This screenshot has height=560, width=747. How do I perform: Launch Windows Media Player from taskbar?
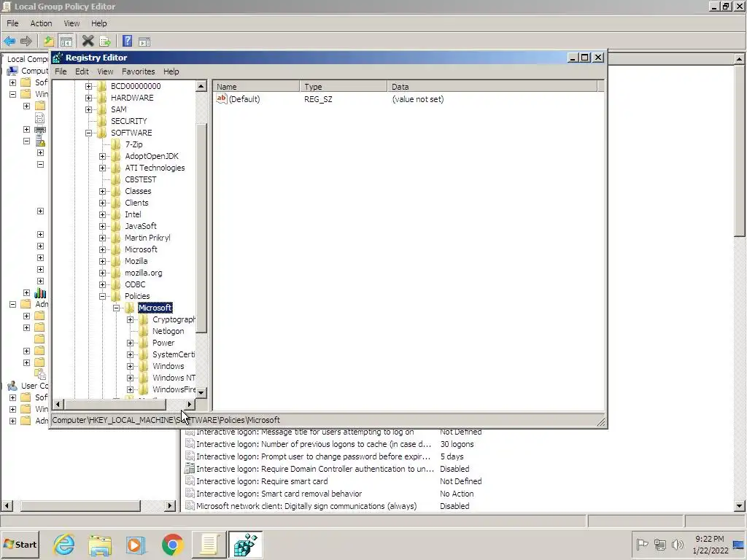pyautogui.click(x=136, y=544)
